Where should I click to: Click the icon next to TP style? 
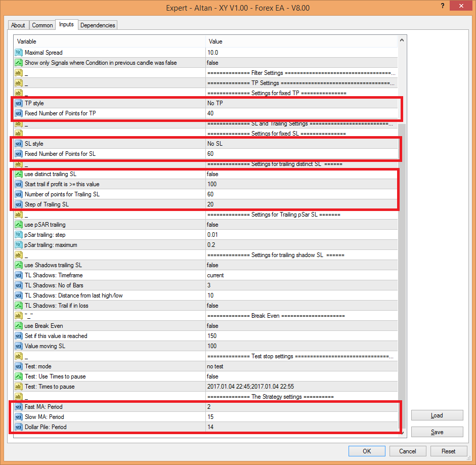click(19, 103)
